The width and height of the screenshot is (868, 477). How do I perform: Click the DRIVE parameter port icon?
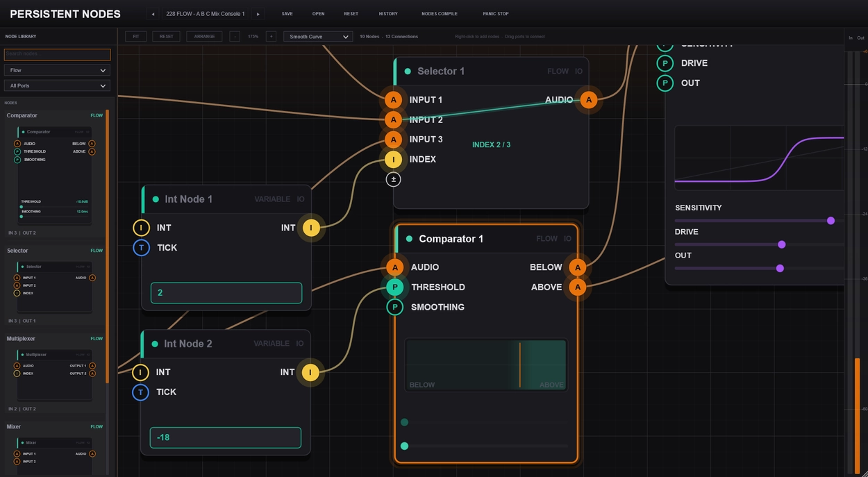pos(665,63)
